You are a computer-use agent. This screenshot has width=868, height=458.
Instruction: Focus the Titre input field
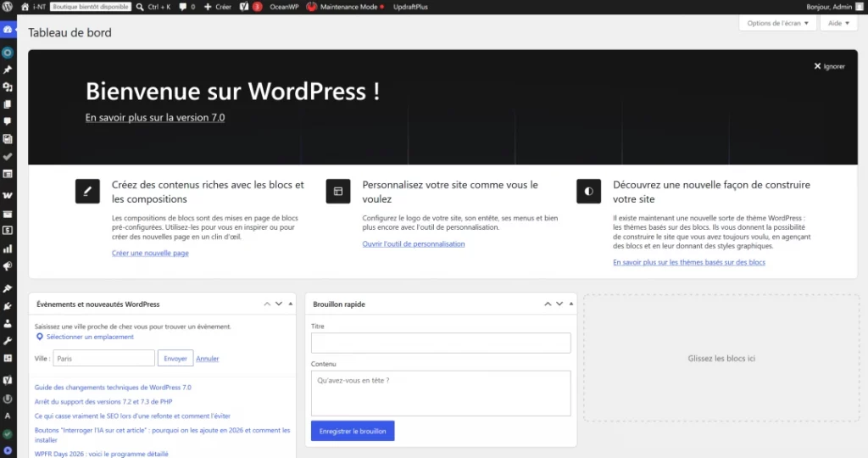[x=441, y=343]
